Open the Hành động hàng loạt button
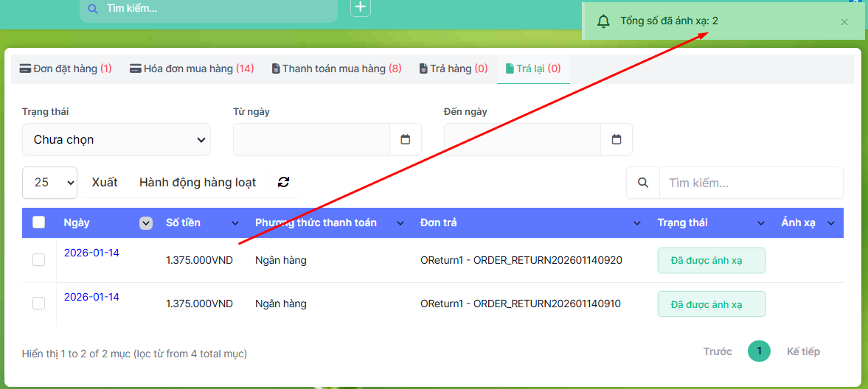The height and width of the screenshot is (389, 868). tap(198, 182)
